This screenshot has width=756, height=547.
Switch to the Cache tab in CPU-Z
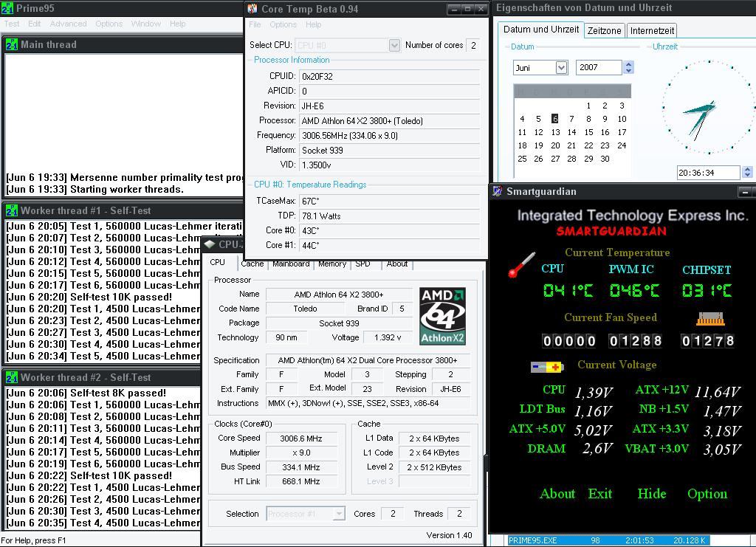point(252,264)
